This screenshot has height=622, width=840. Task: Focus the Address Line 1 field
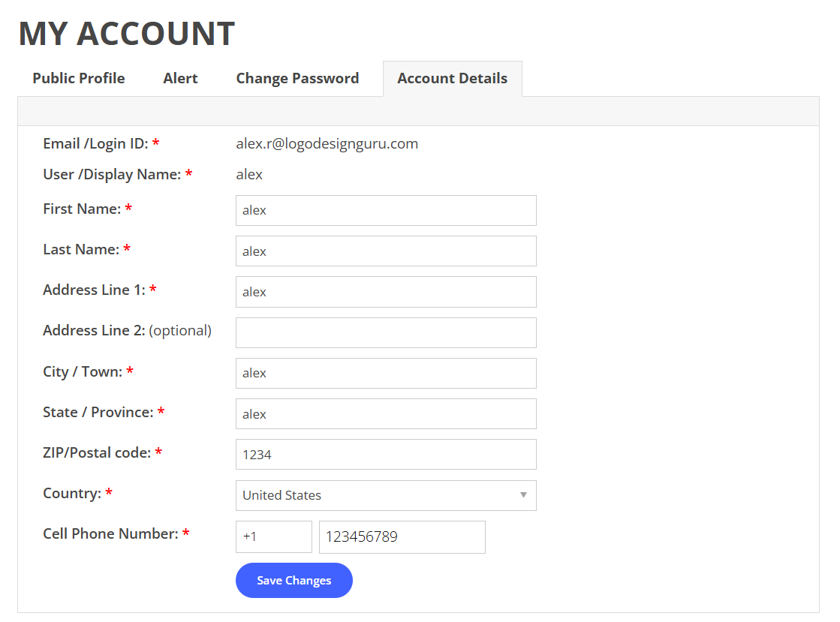tap(386, 292)
